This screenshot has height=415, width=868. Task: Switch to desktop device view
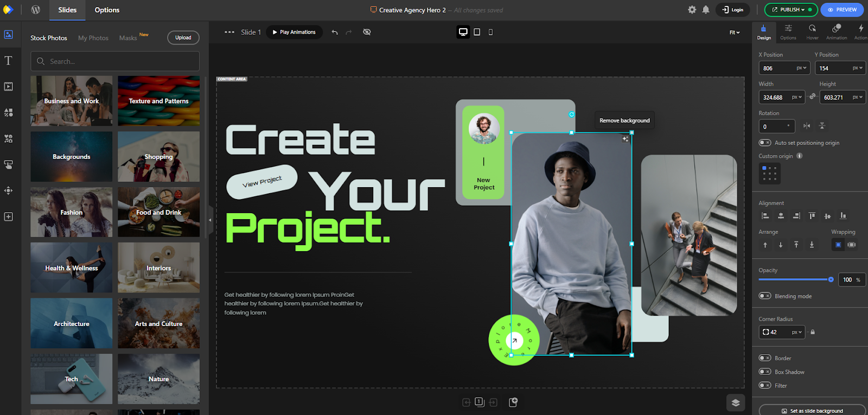pos(463,32)
